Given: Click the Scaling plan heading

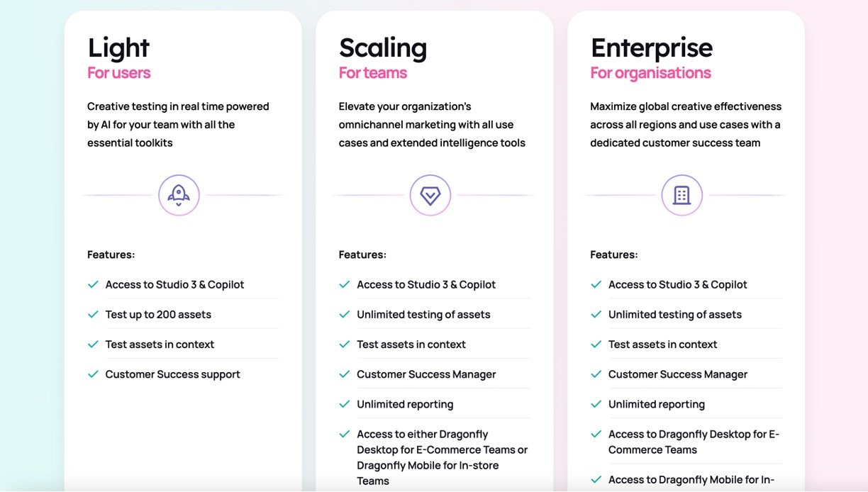Looking at the screenshot, I should pyautogui.click(x=383, y=47).
